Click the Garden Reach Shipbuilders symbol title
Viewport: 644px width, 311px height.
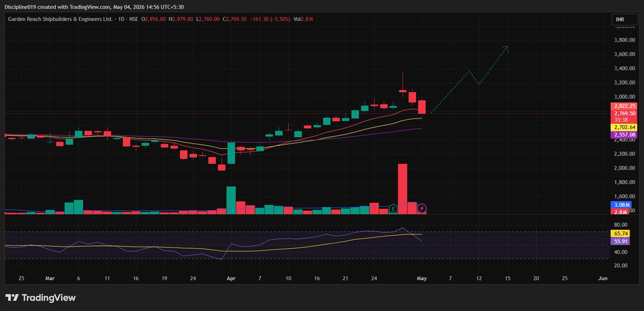tap(60, 19)
